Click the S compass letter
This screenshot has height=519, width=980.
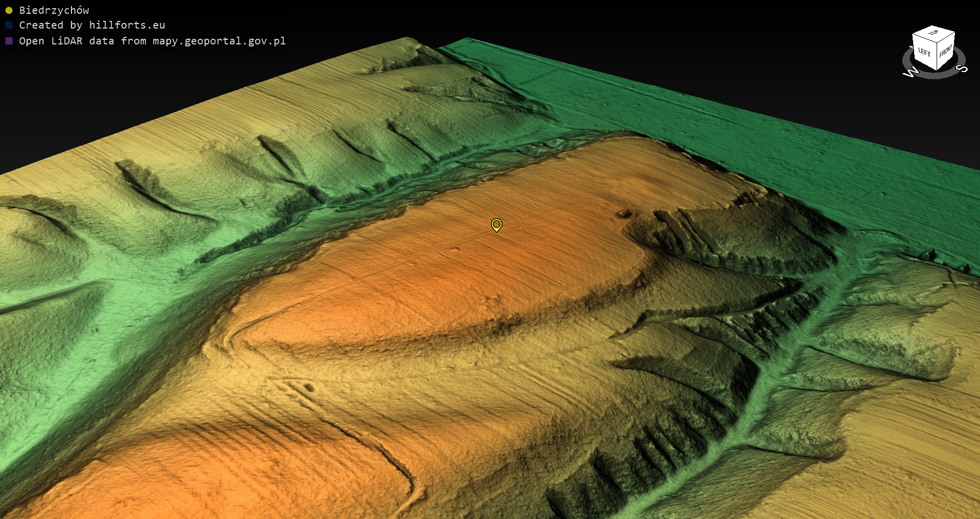[x=962, y=68]
